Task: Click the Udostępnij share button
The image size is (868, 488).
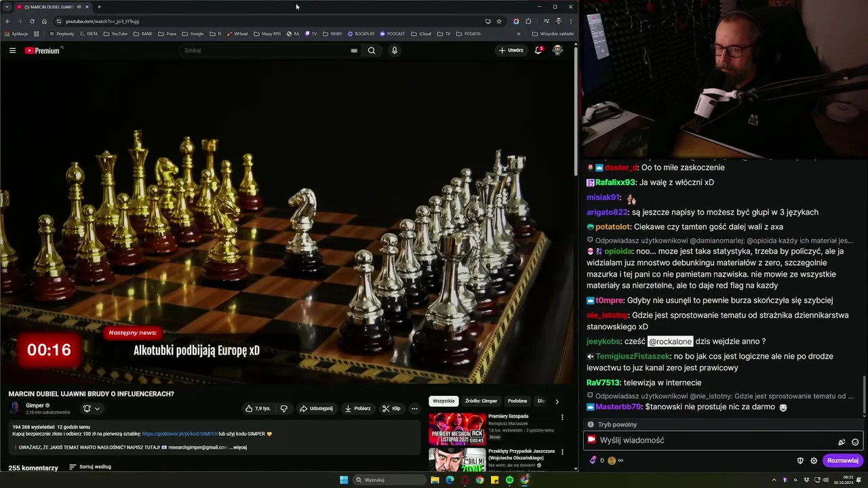Action: point(316,409)
